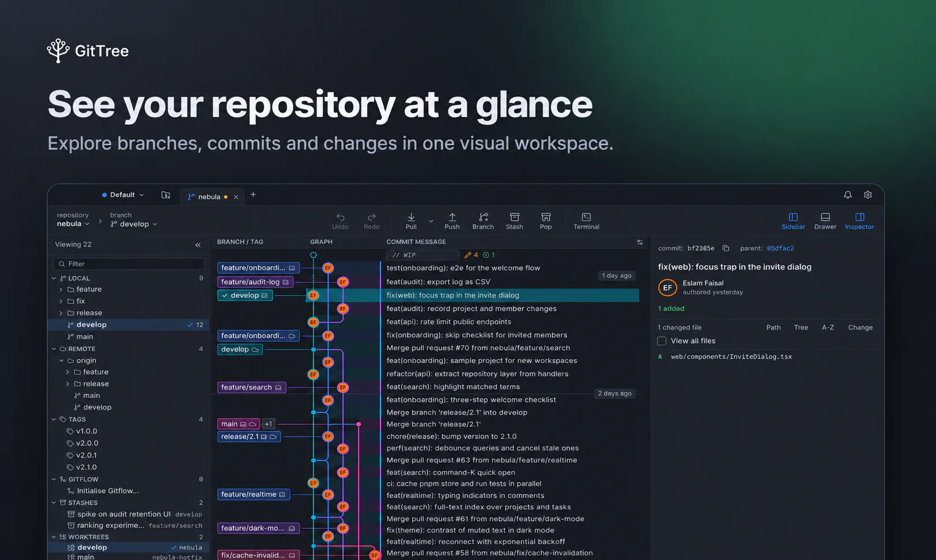Toggle the Inspector panel
The image size is (936, 560).
coord(859,221)
